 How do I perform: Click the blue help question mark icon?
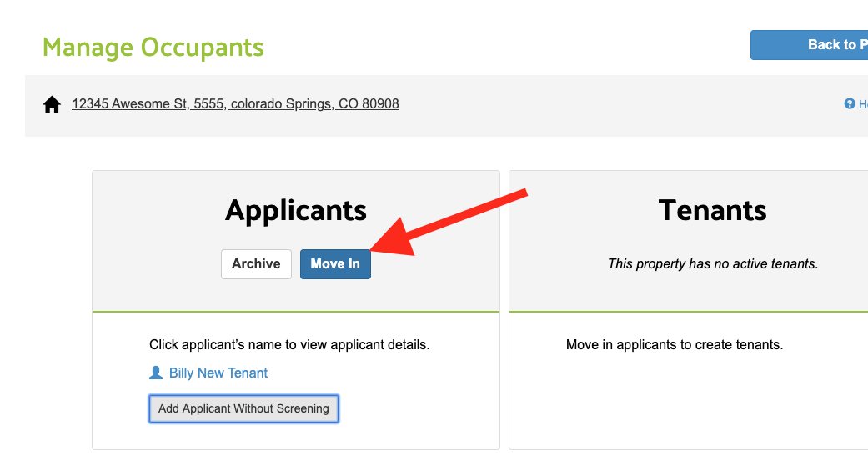pos(850,104)
